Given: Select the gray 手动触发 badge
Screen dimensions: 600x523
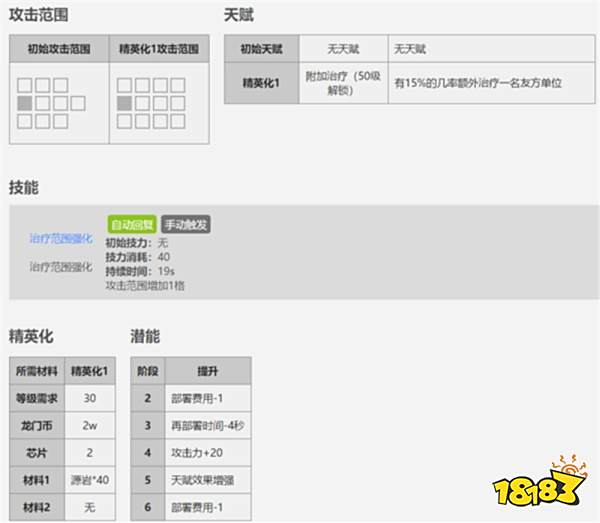Looking at the screenshot, I should point(185,225).
